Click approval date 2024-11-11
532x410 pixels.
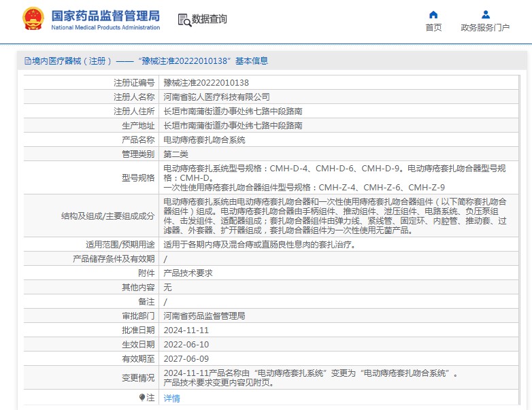tap(186, 330)
